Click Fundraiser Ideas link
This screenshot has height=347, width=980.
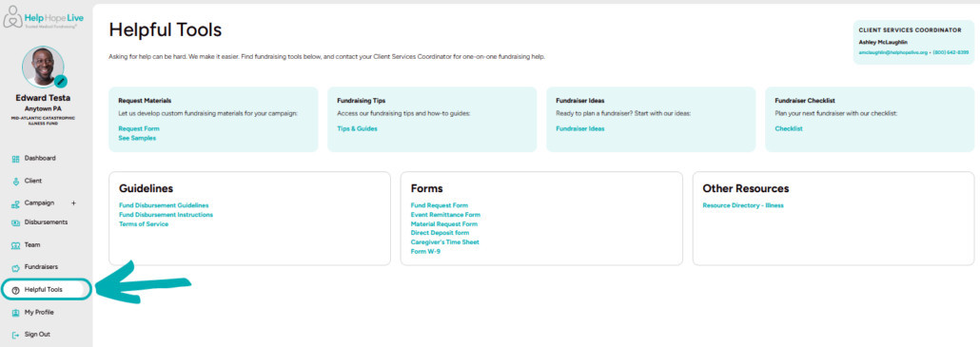[x=580, y=129]
